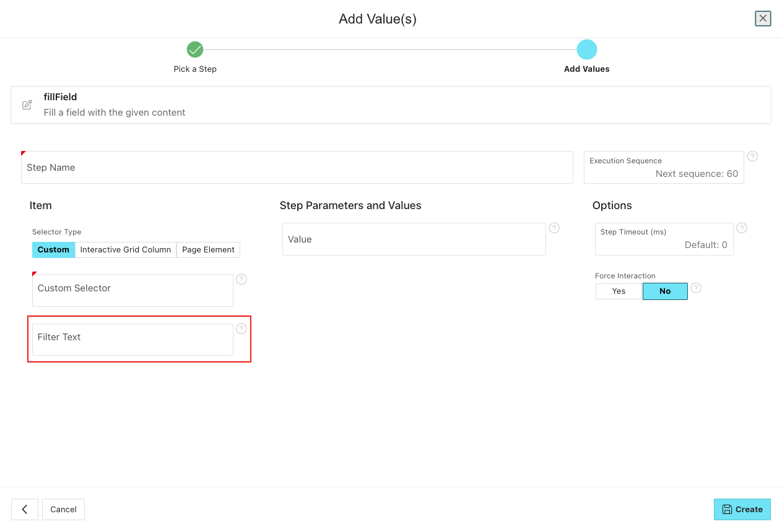Click the Add Values wizard step

click(586, 49)
